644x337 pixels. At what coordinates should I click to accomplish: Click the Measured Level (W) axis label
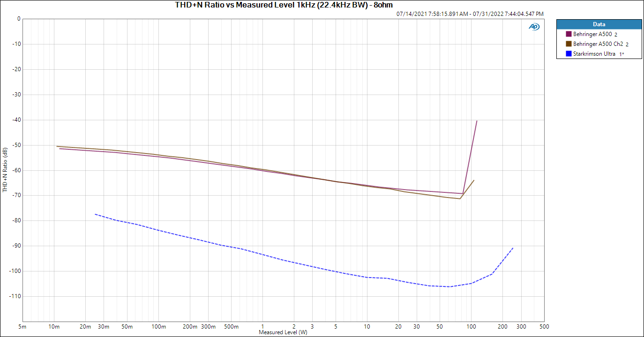coord(283,332)
